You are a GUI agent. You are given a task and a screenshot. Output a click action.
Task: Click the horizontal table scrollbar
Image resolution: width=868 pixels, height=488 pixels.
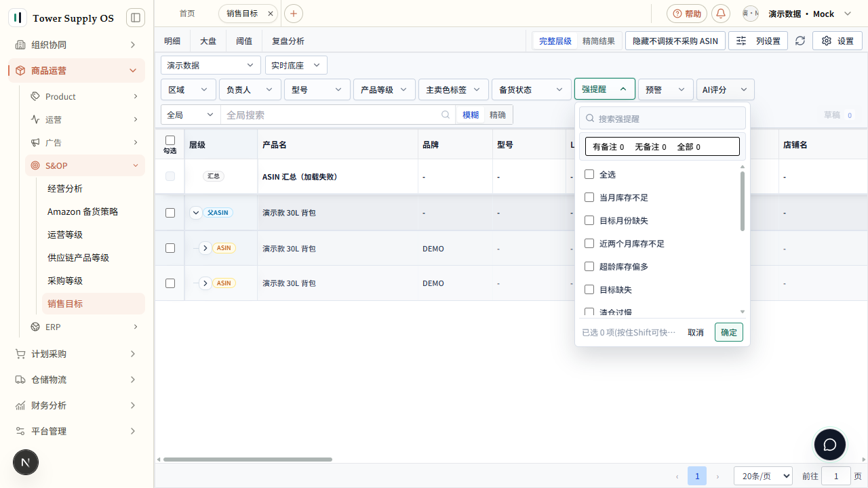(x=248, y=460)
